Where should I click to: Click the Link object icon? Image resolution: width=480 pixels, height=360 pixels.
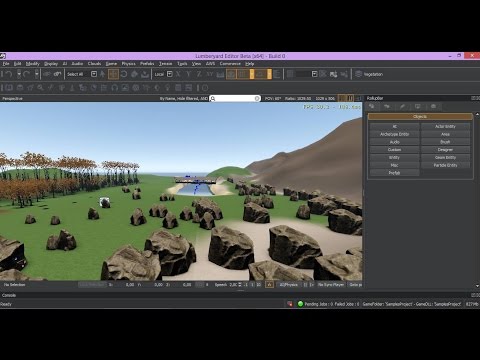tap(47, 74)
